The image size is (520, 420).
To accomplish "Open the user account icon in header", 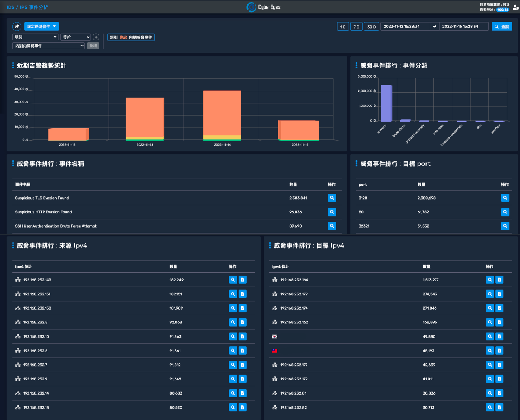I will click(x=516, y=7).
